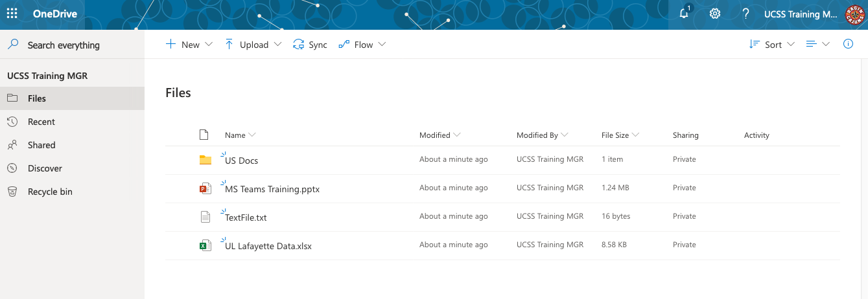Image resolution: width=868 pixels, height=299 pixels.
Task: Click Private sharing status for US Docs
Action: [x=685, y=159]
